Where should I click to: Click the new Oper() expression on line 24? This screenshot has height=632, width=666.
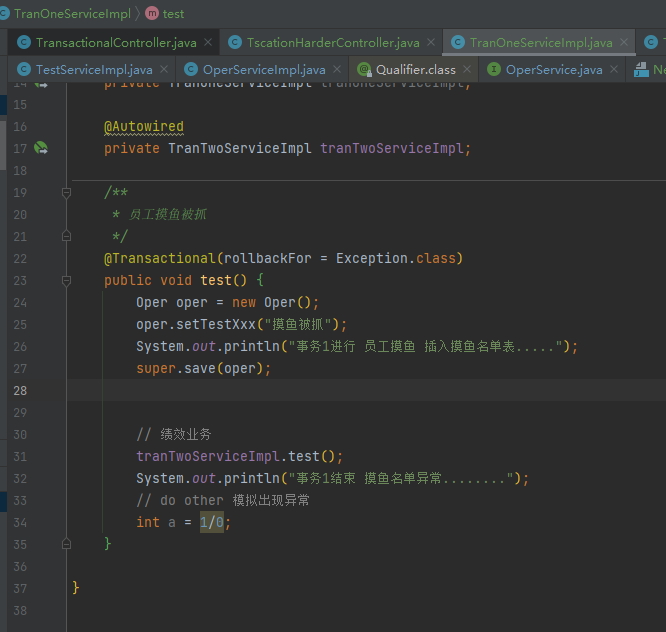coord(271,302)
